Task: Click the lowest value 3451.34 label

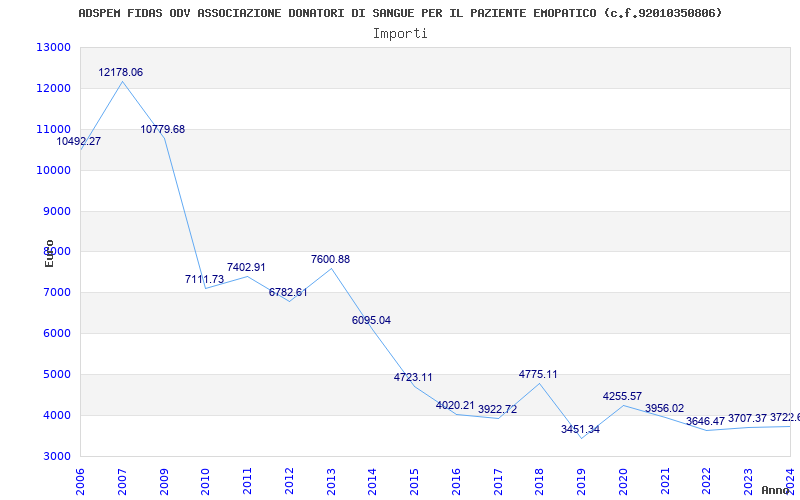Action: coord(580,430)
